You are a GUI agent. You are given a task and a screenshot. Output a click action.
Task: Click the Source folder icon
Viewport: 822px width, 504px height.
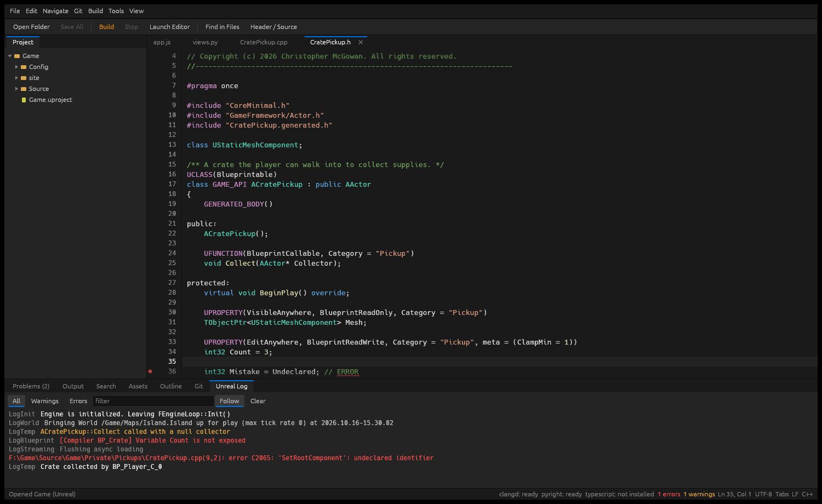point(24,89)
